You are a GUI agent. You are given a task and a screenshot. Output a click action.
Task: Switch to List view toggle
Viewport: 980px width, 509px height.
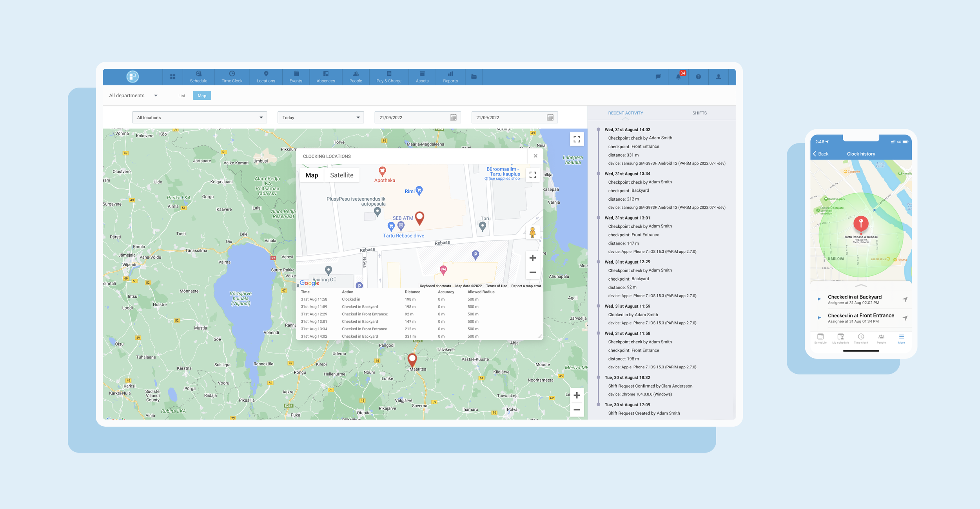click(181, 96)
